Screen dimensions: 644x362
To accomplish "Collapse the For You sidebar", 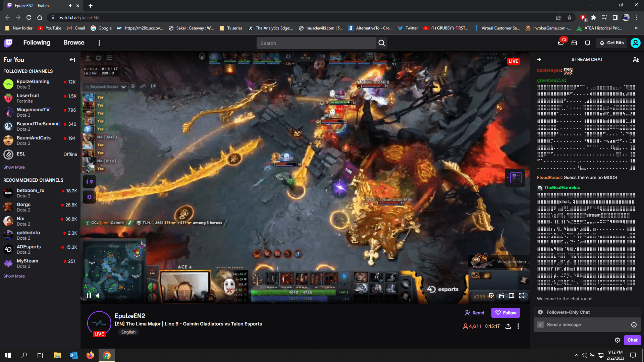I will (72, 60).
